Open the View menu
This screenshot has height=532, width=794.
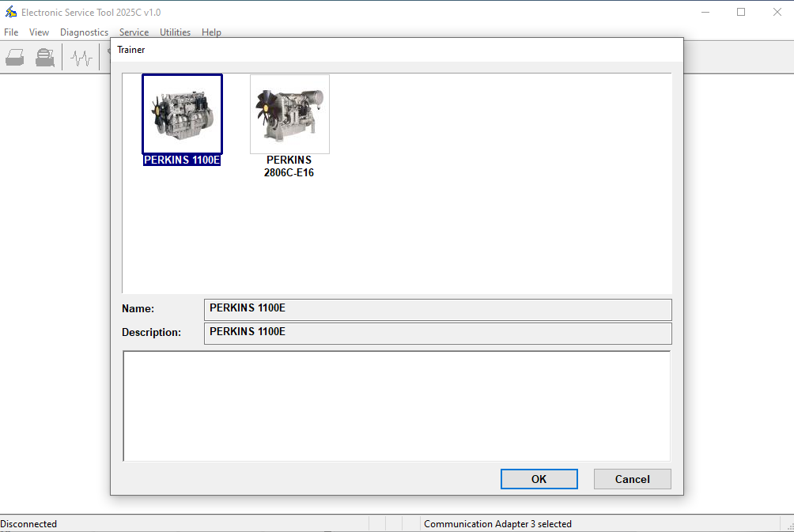(x=39, y=32)
